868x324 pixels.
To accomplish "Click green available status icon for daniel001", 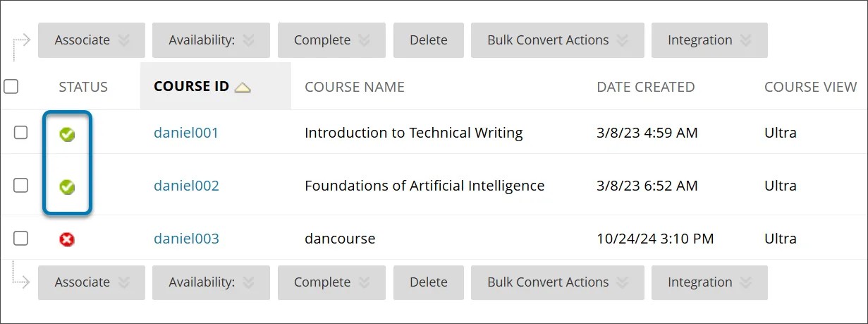I will coord(67,134).
